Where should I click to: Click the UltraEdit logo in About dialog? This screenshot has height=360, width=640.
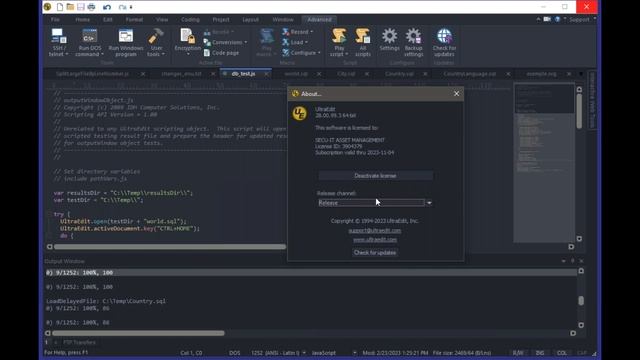click(300, 113)
